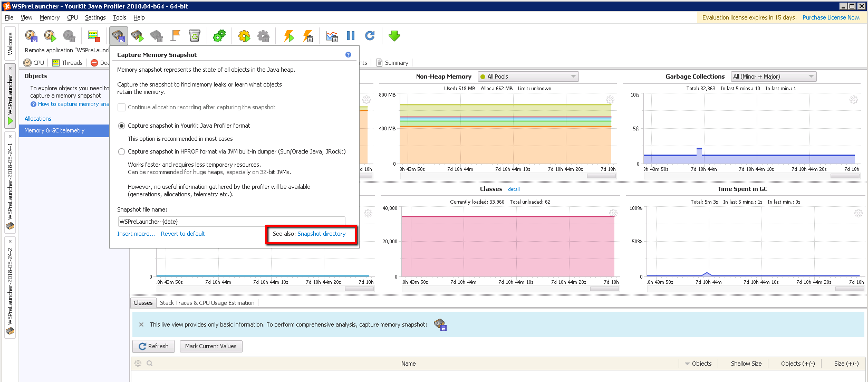Screen dimensions: 868x382
Task: Select HPROF format snapshot option
Action: tap(122, 152)
